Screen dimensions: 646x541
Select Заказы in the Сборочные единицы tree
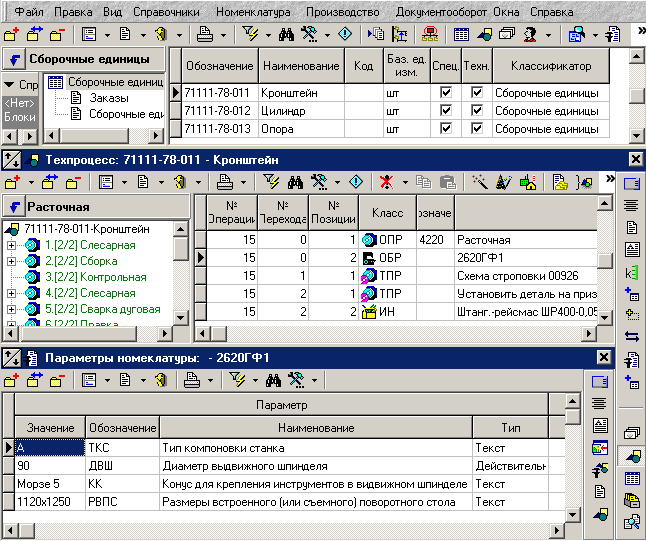(109, 98)
